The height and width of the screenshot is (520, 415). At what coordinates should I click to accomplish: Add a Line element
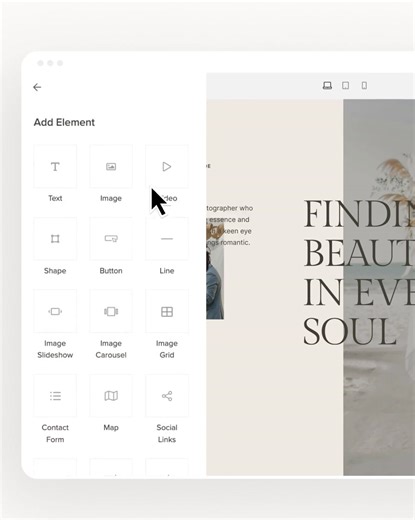point(167,239)
